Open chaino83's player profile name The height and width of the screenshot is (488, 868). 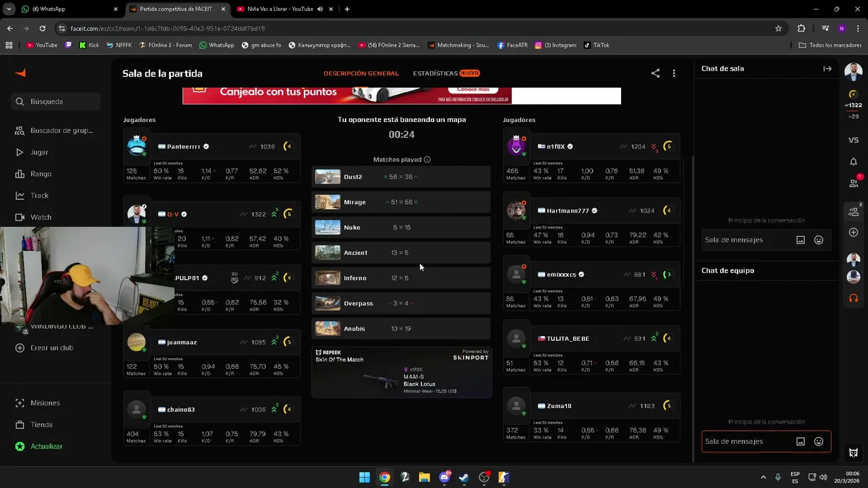pyautogui.click(x=180, y=409)
